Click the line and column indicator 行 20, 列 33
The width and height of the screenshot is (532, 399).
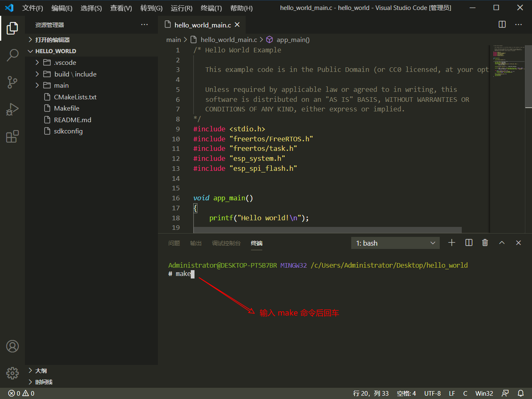pyautogui.click(x=371, y=393)
